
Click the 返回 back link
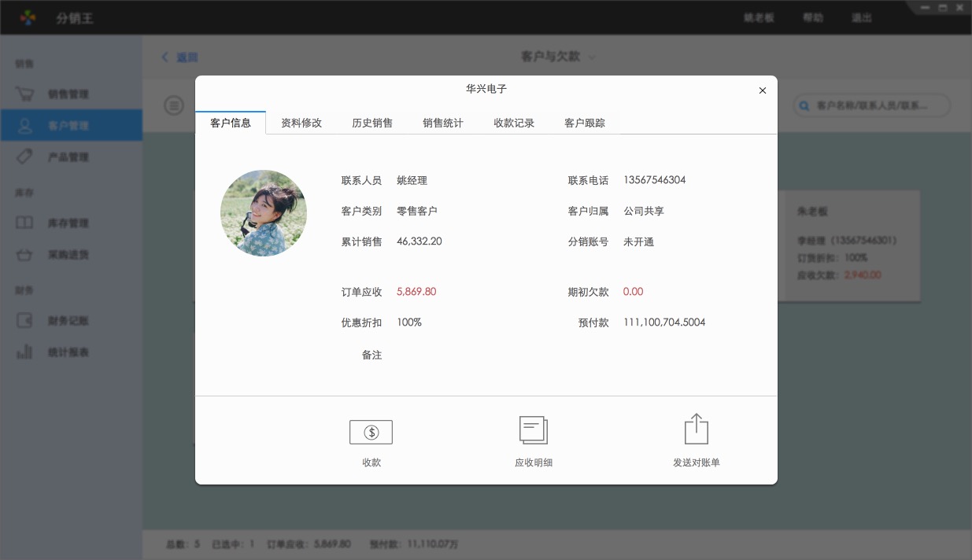click(x=180, y=57)
